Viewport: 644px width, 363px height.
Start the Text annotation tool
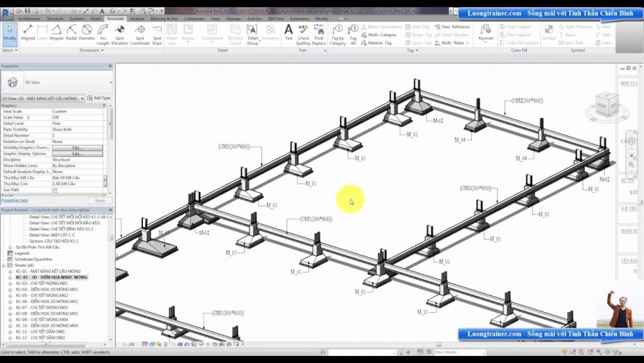(x=289, y=33)
